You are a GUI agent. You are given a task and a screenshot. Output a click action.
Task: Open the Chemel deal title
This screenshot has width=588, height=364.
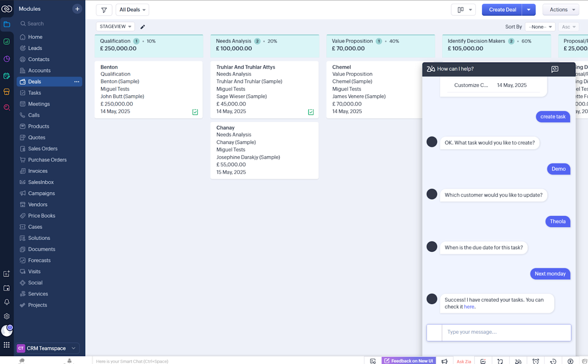(x=341, y=67)
